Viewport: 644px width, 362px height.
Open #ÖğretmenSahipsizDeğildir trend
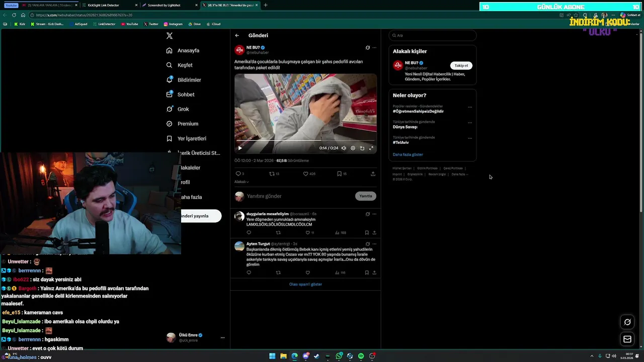click(x=418, y=111)
